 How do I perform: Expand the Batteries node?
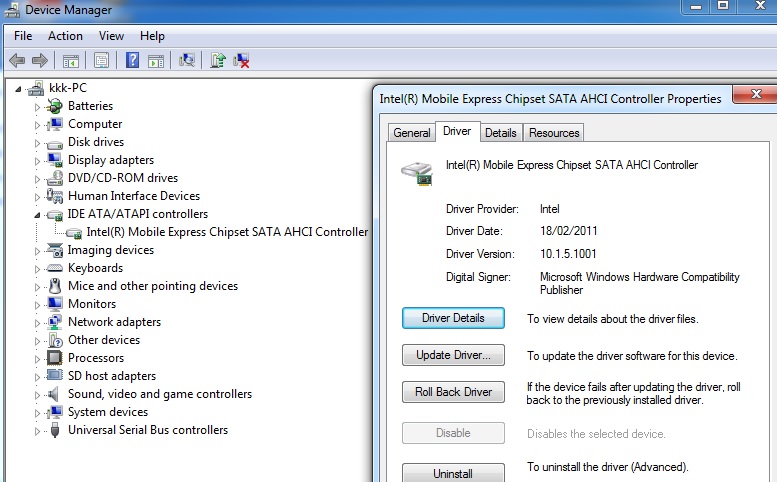tap(37, 107)
